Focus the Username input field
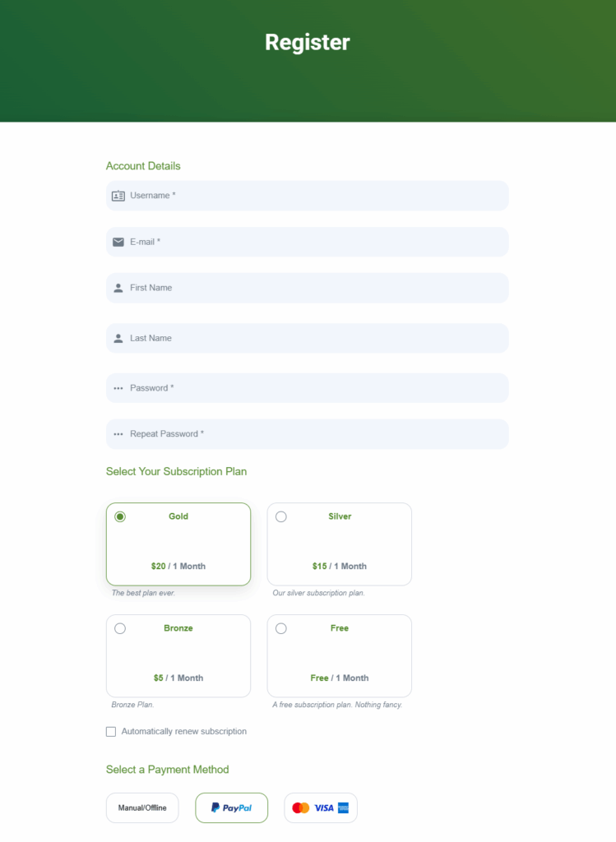 click(x=308, y=196)
